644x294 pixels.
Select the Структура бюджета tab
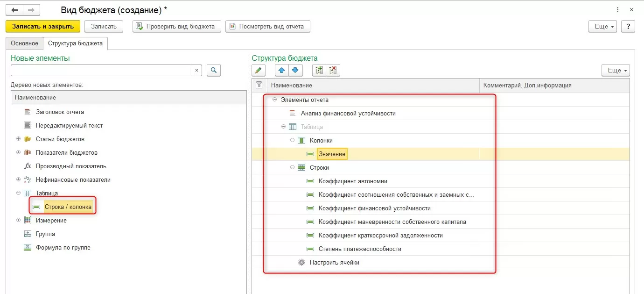point(75,43)
